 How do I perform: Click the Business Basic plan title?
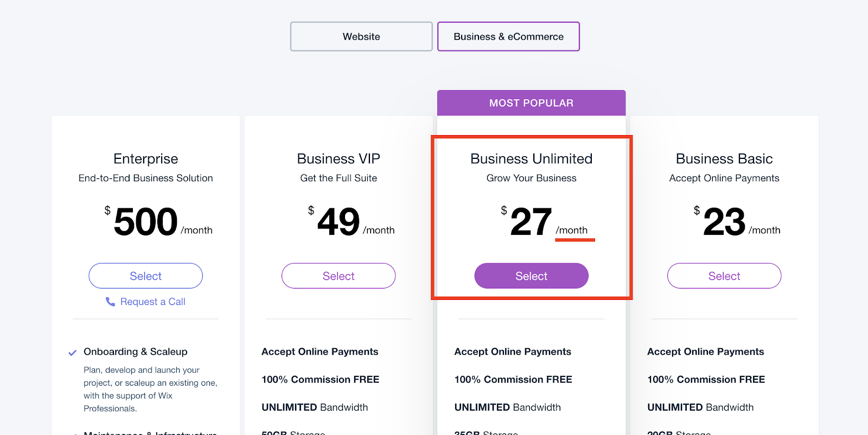coord(724,159)
